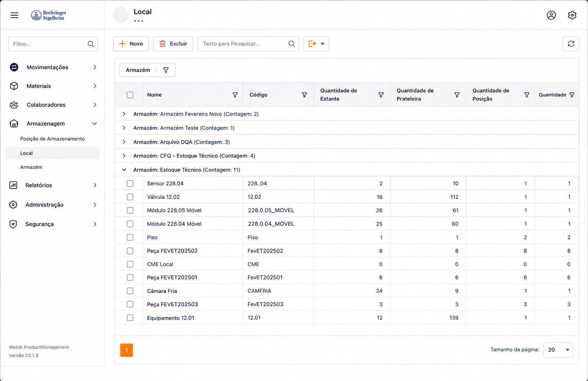Click filter icon on Quantidade de Prateleira column
Viewport: 588px width, 381px height.
click(x=457, y=95)
